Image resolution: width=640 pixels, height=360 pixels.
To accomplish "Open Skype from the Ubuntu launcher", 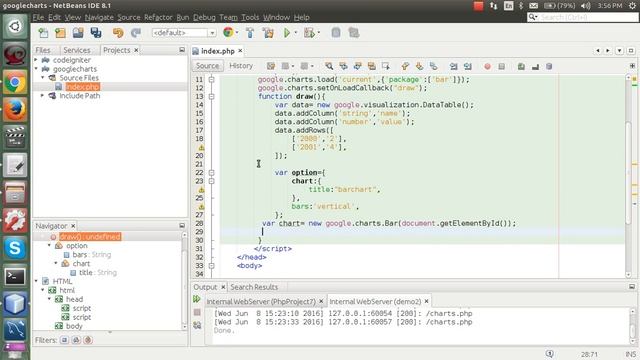I will [x=15, y=248].
